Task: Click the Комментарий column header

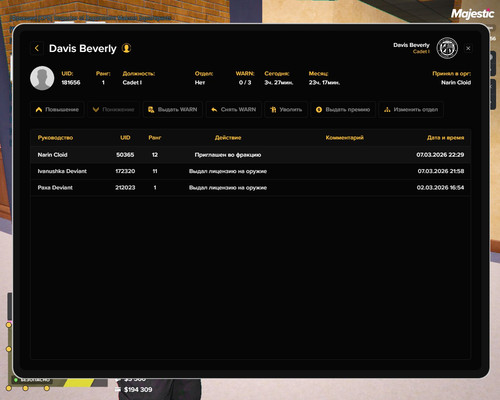Action: (344, 138)
